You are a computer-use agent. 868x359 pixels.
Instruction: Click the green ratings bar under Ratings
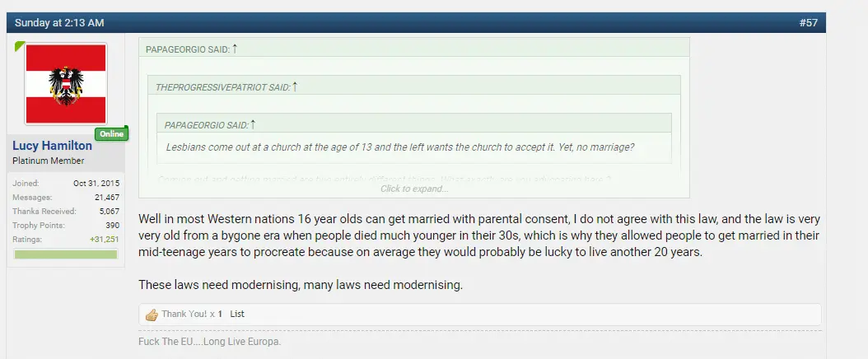(66, 254)
